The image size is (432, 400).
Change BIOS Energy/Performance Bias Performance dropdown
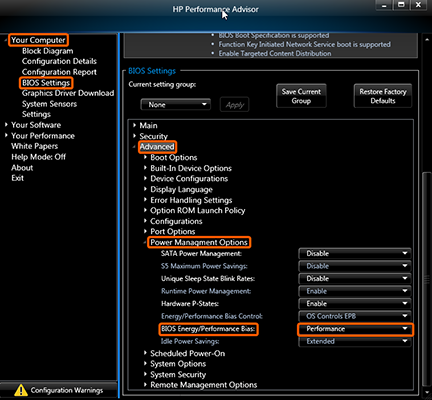click(x=355, y=329)
